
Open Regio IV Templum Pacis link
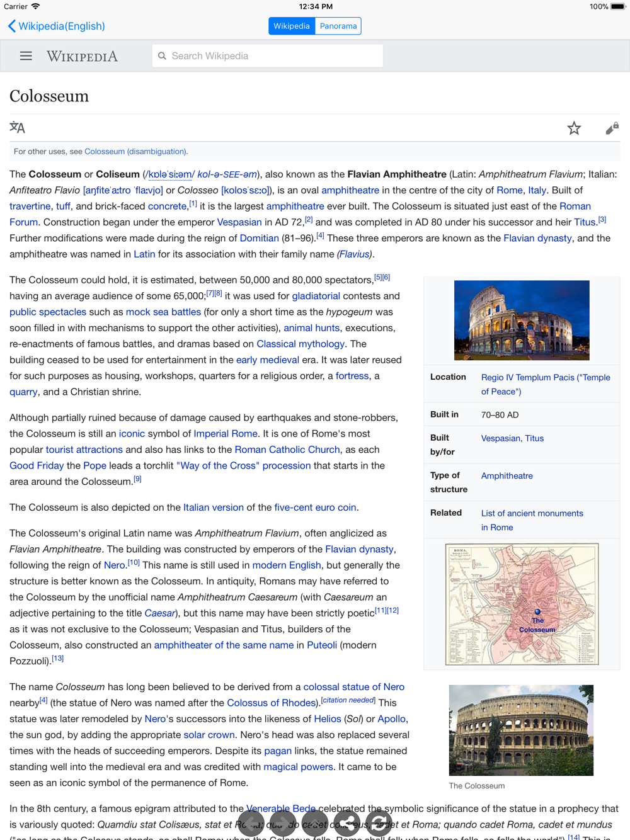pos(546,384)
